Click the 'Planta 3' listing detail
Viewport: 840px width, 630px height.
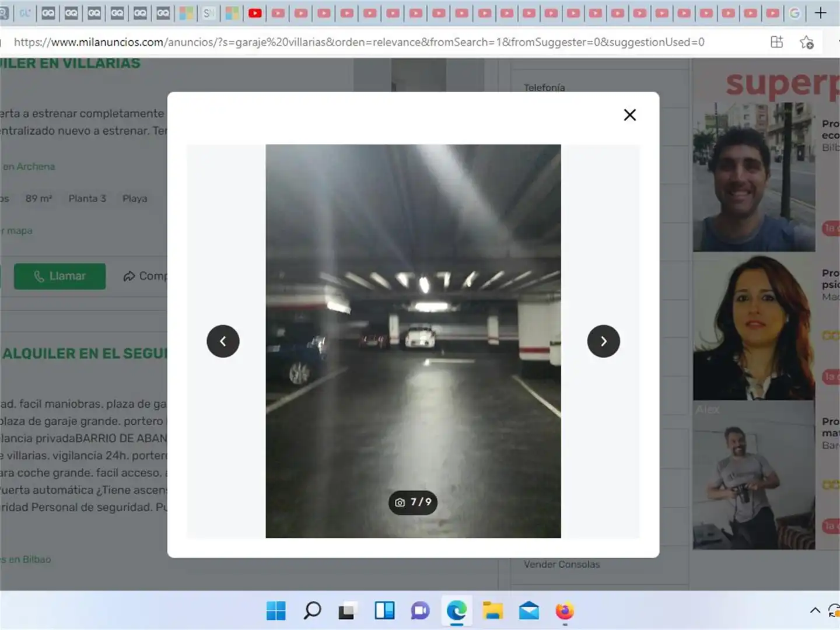tap(87, 198)
